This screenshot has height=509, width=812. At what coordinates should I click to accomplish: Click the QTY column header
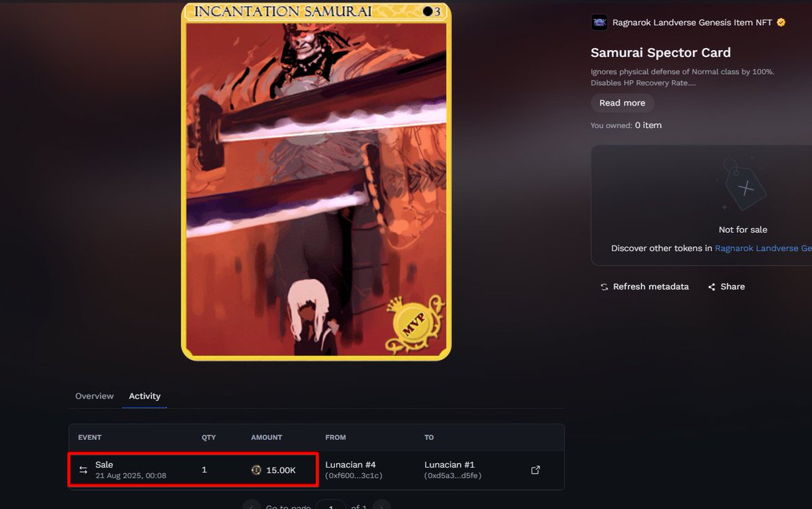(208, 437)
